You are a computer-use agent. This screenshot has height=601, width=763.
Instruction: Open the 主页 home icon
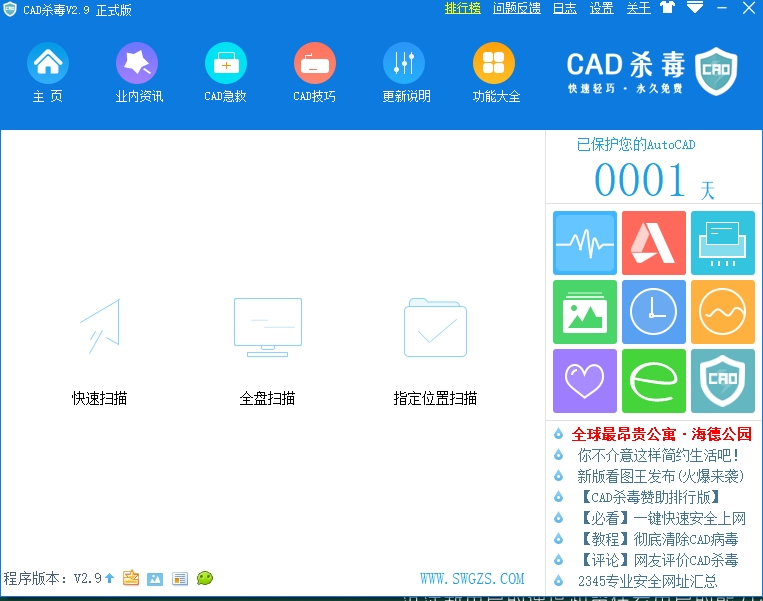coord(48,63)
